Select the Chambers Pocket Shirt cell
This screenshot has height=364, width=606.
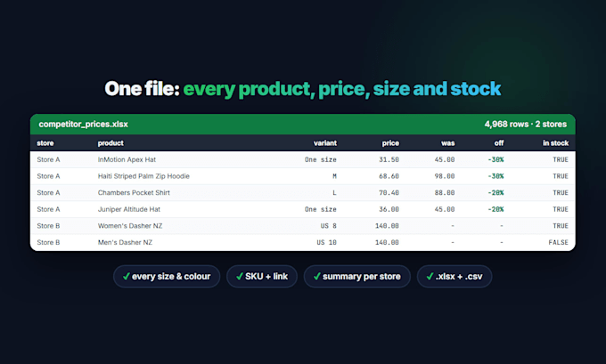(x=134, y=193)
